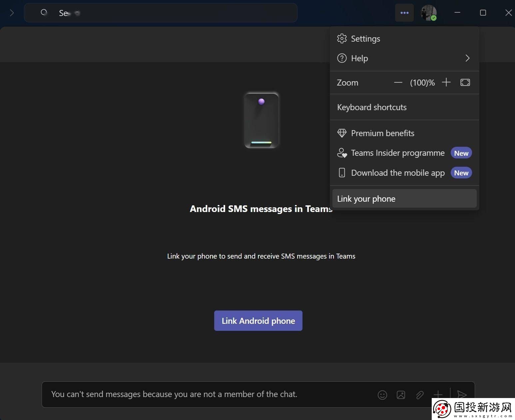Open the Help submenu entry
Screen dimensions: 515x420
point(404,58)
